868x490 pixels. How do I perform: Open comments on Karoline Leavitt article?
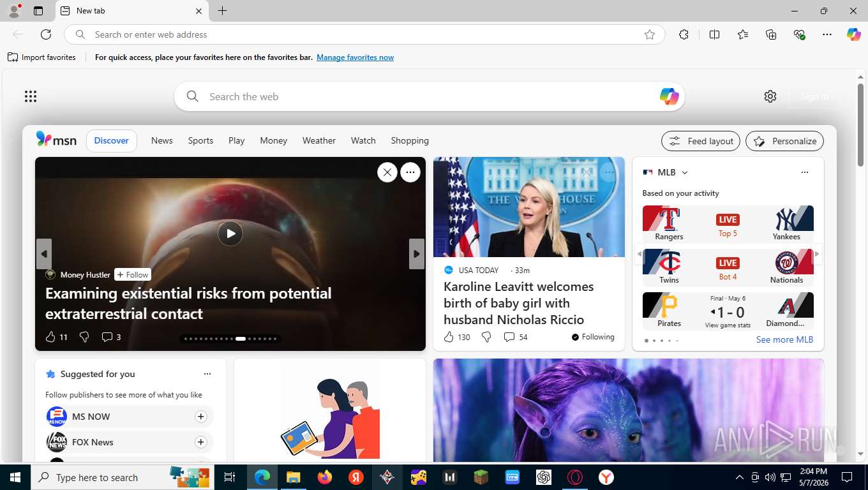click(516, 337)
